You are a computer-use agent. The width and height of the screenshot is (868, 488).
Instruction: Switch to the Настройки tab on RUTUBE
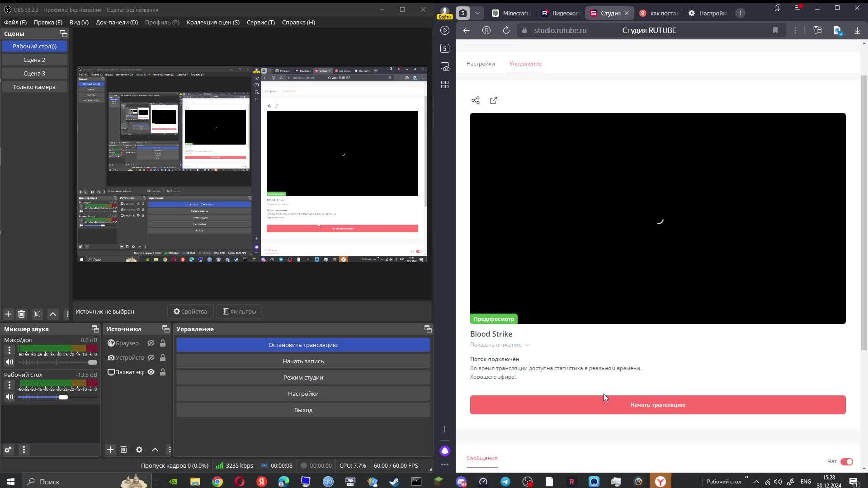pyautogui.click(x=481, y=64)
